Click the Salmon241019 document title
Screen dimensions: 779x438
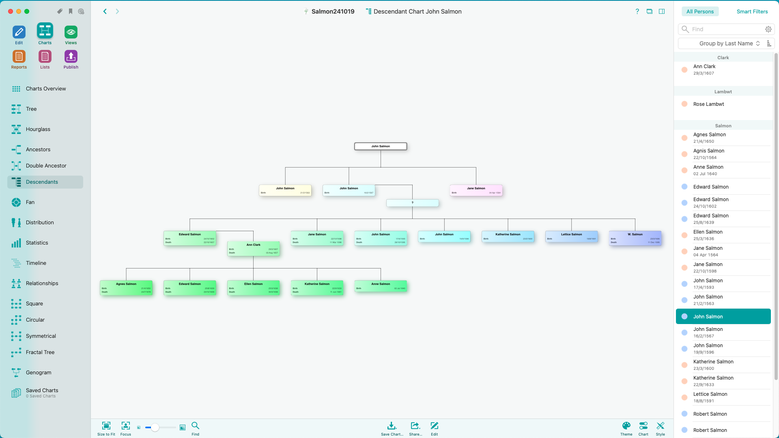(333, 11)
